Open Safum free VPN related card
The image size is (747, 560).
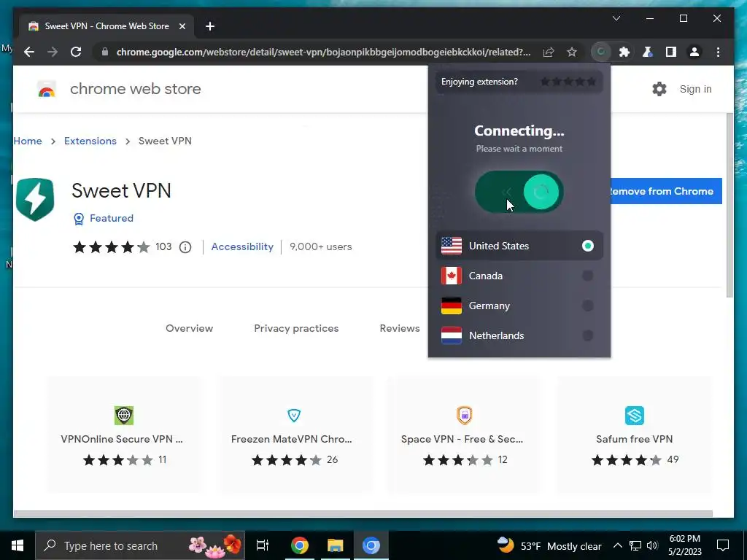click(x=634, y=435)
